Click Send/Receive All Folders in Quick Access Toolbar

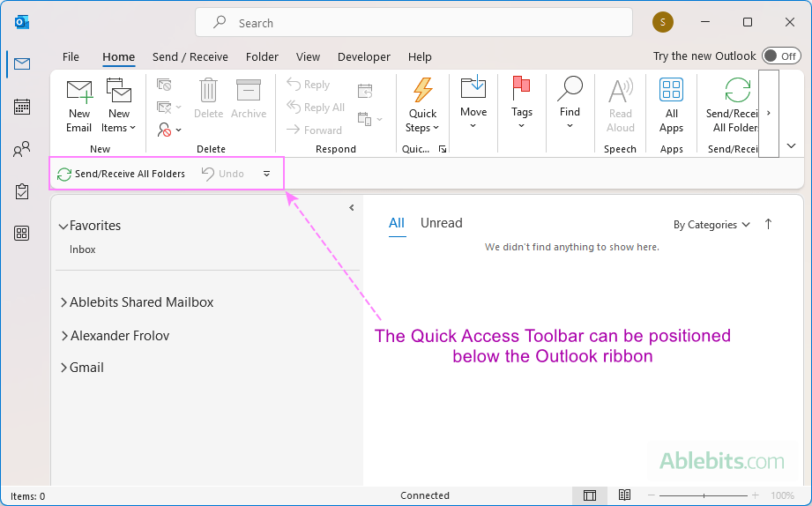click(x=121, y=174)
